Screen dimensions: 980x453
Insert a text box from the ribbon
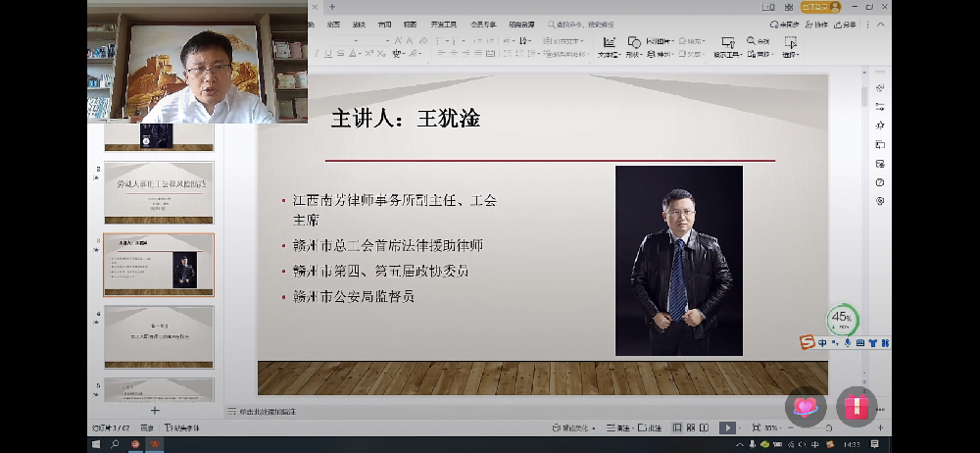609,47
